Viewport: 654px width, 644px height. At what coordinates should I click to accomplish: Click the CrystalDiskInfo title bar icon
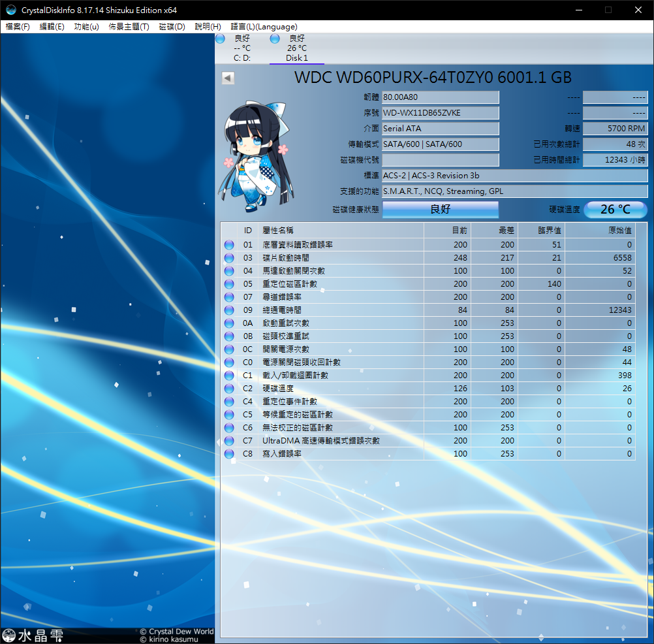pos(11,10)
